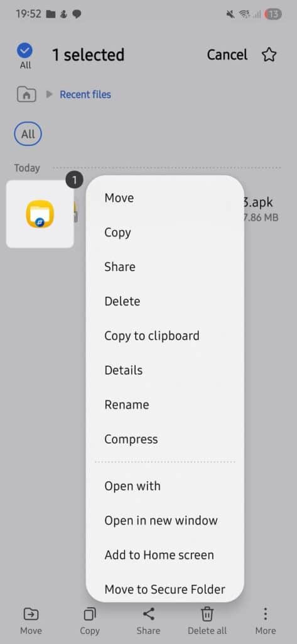The width and height of the screenshot is (297, 644).
Task: Choose Copy to clipboard option
Action: (152, 336)
